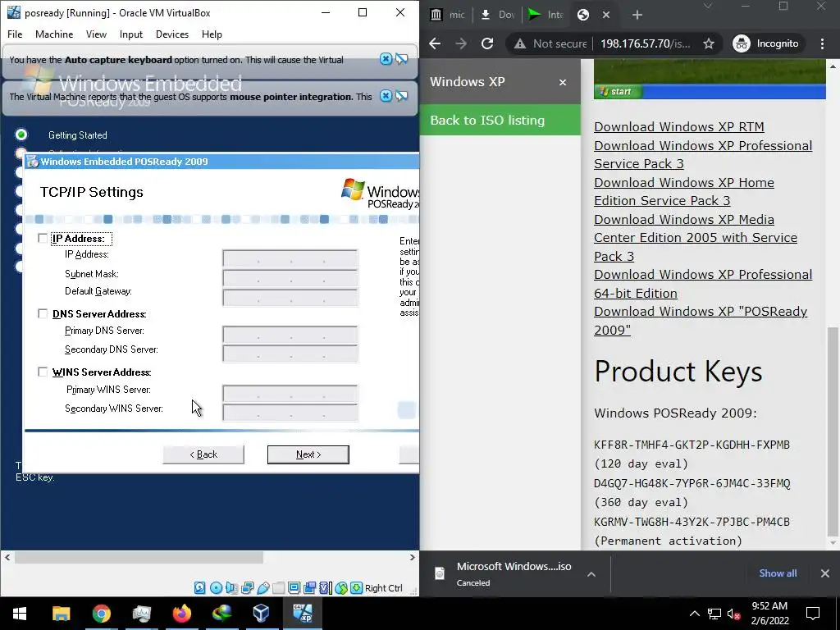Open the VirtualBox File menu
Screen dimensions: 840x630
(15, 34)
